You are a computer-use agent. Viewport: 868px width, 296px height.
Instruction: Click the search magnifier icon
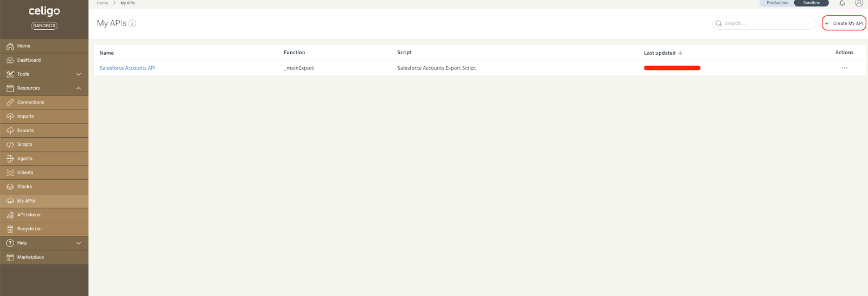coord(719,23)
